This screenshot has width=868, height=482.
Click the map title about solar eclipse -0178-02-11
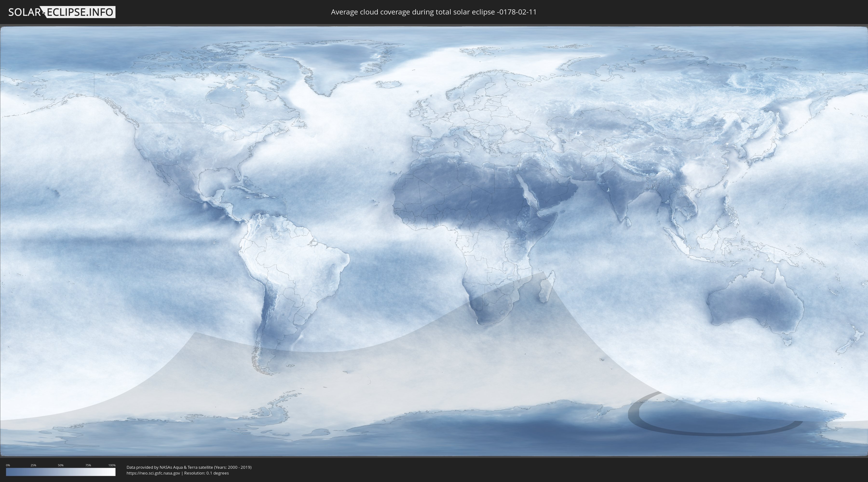tap(434, 12)
